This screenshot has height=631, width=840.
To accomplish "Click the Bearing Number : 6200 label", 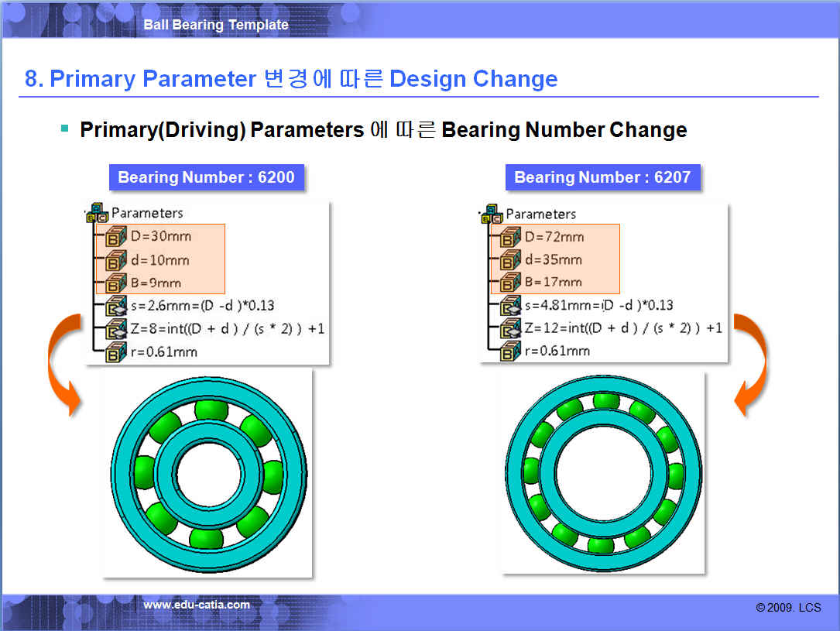I will pyautogui.click(x=206, y=177).
